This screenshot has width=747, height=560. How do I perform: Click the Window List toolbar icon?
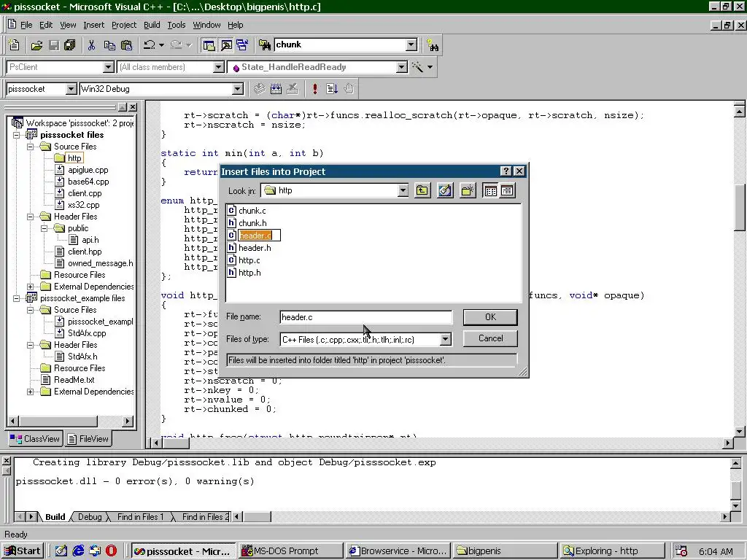tap(242, 45)
